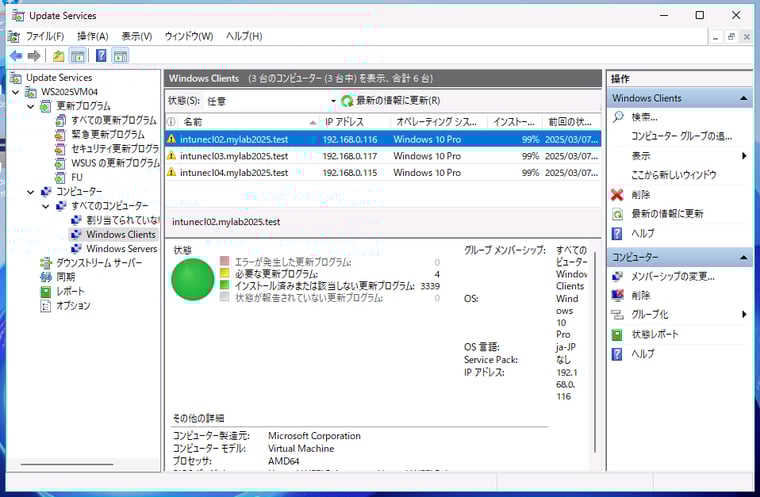Click the レポート icon in tree

pyautogui.click(x=46, y=291)
